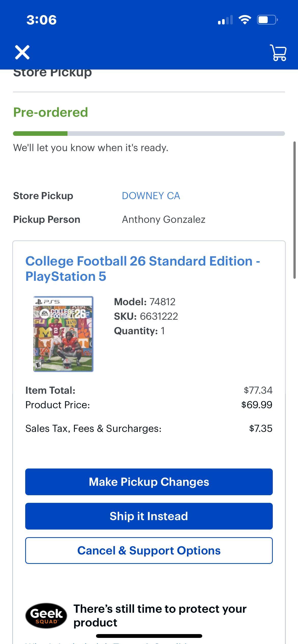Tap the protect your product heading
This screenshot has height=644, width=298.
click(160, 616)
